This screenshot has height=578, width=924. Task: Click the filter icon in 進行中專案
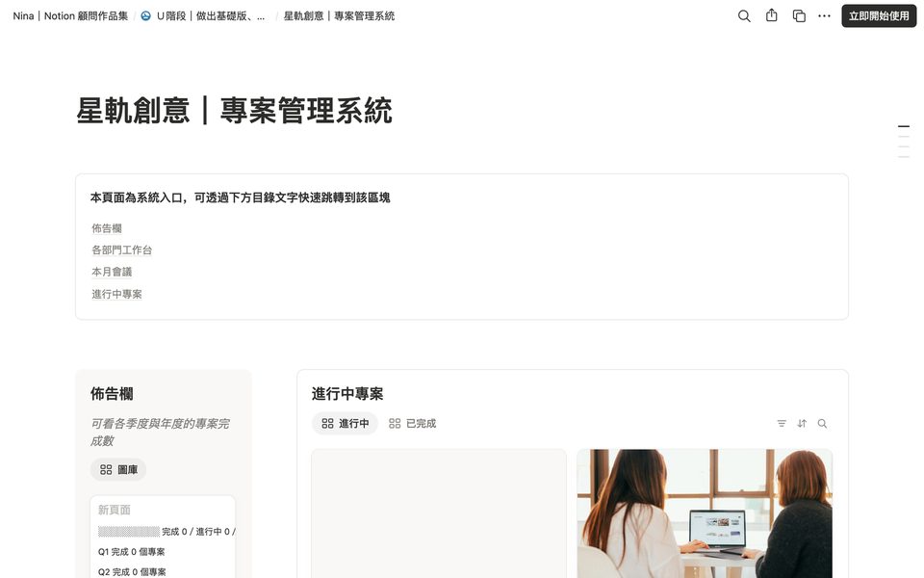point(782,424)
